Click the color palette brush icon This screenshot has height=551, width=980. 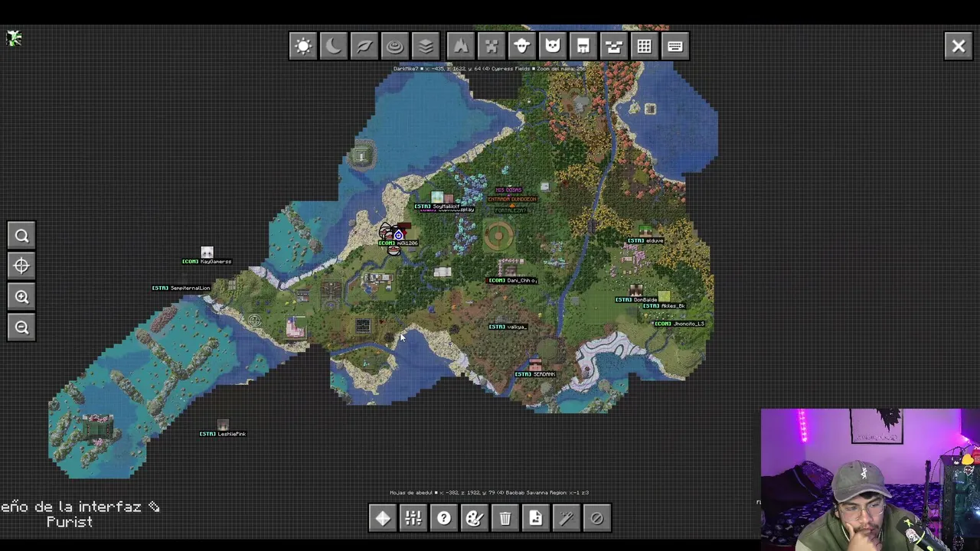475,519
